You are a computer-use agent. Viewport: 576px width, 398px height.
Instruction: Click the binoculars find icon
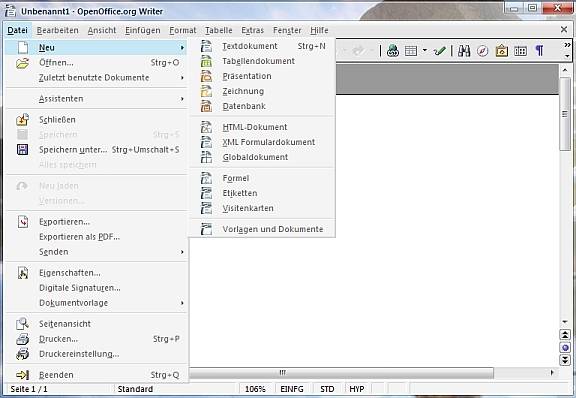(x=464, y=51)
